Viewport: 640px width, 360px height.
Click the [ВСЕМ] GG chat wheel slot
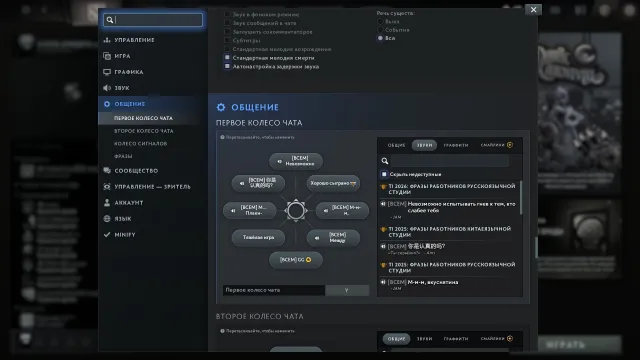[x=296, y=260]
